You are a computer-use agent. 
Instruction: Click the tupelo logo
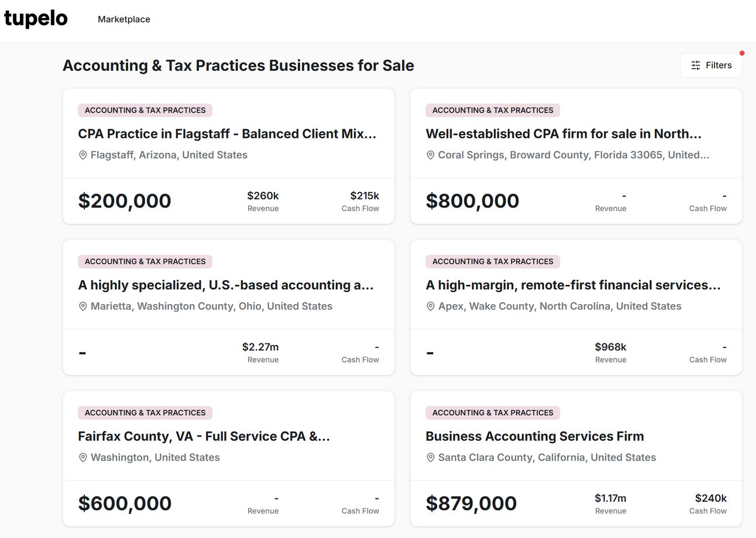tap(36, 18)
